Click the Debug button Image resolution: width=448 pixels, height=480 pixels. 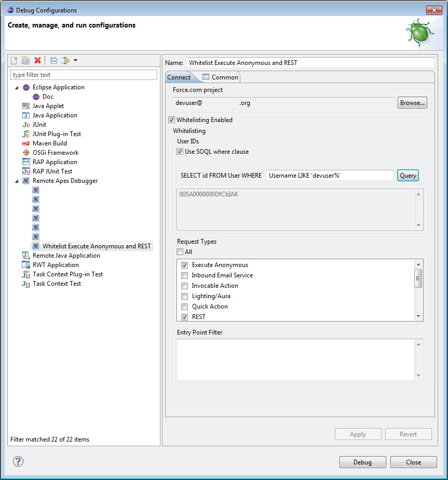pyautogui.click(x=363, y=462)
